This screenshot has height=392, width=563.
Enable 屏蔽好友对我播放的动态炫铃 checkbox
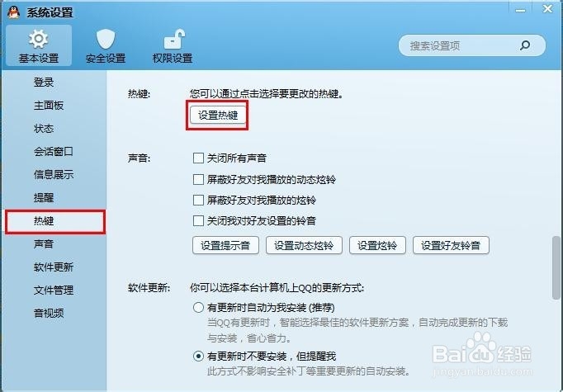pyautogui.click(x=198, y=179)
